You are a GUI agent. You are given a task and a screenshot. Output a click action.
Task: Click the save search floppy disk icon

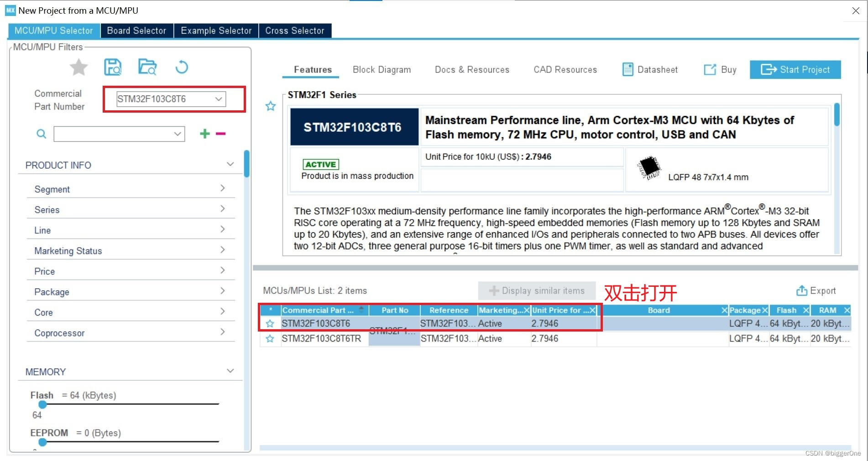pos(113,67)
